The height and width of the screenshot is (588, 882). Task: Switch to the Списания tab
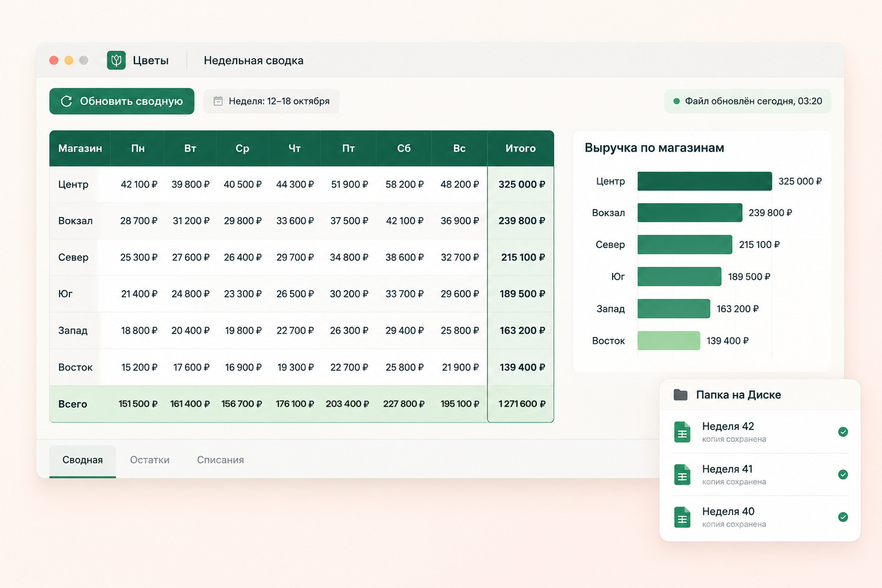point(220,460)
